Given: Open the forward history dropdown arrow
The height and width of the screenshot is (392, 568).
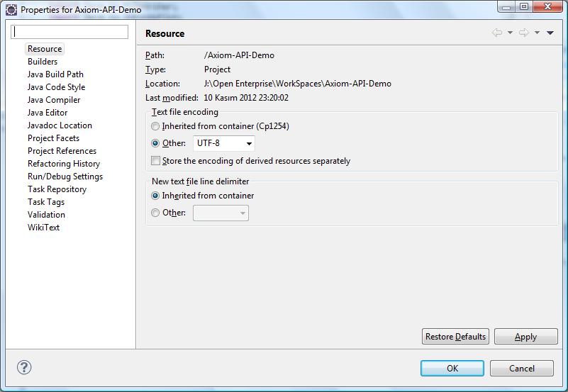Looking at the screenshot, I should click(x=538, y=33).
